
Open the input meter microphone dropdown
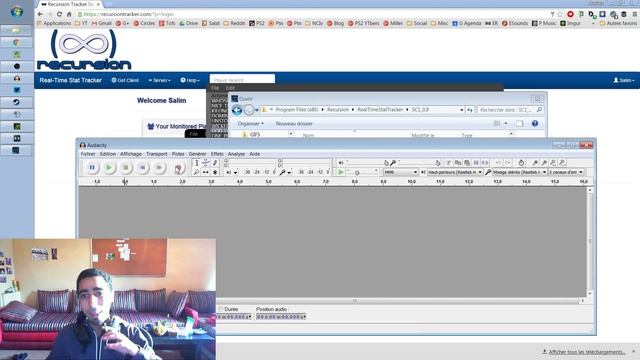tap(289, 173)
